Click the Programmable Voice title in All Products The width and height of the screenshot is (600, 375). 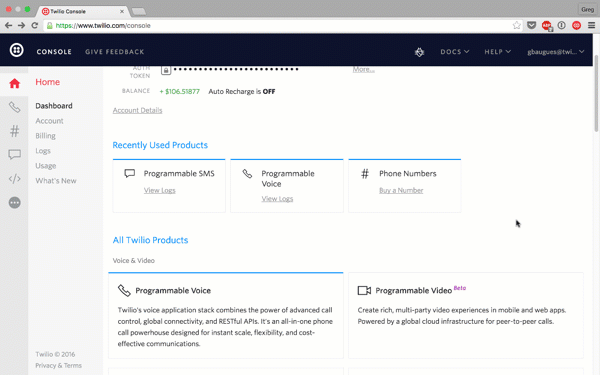(173, 290)
